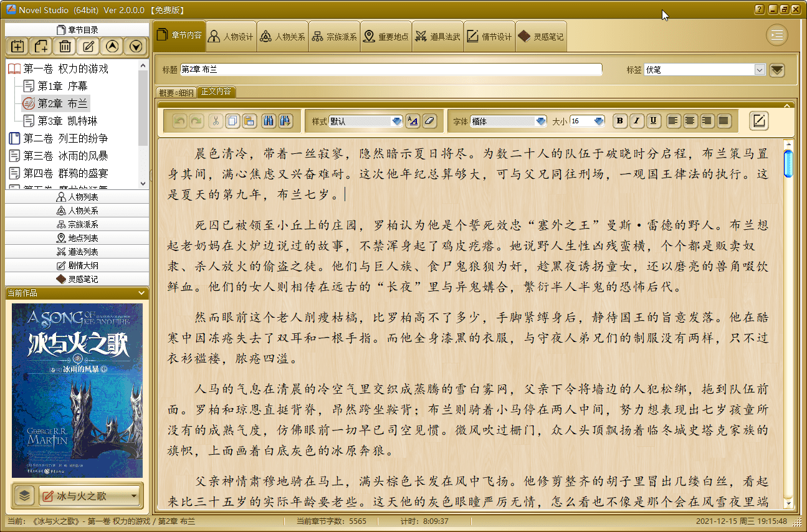Open the 人物列表 sidebar panel
The height and width of the screenshot is (532, 807).
[77, 197]
